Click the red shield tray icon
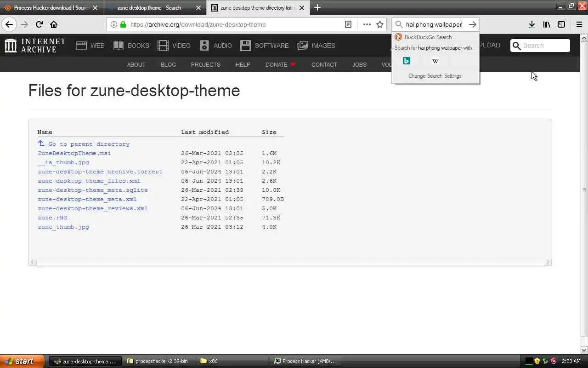Image resolution: width=588 pixels, height=368 pixels. point(554,361)
